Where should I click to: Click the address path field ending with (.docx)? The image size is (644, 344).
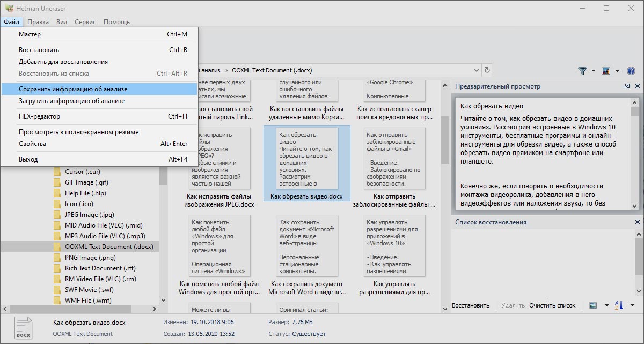click(x=335, y=70)
